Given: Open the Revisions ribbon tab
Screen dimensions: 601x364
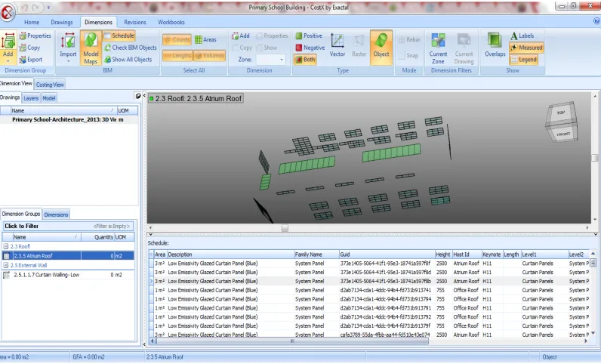Looking at the screenshot, I should [x=135, y=22].
